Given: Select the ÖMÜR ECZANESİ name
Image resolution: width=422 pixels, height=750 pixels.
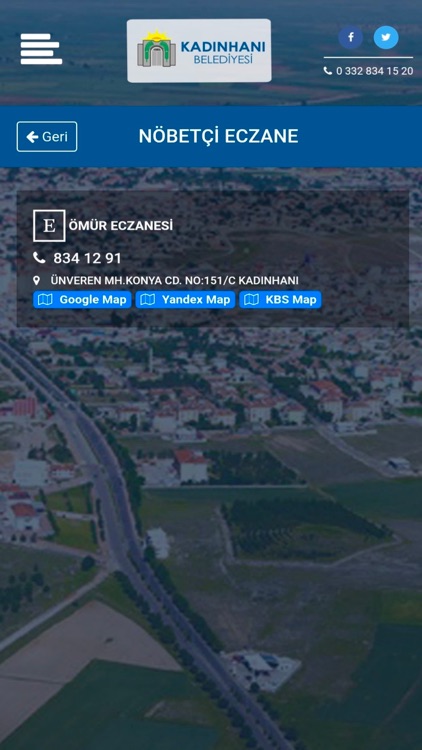Looking at the screenshot, I should click(x=121, y=226).
